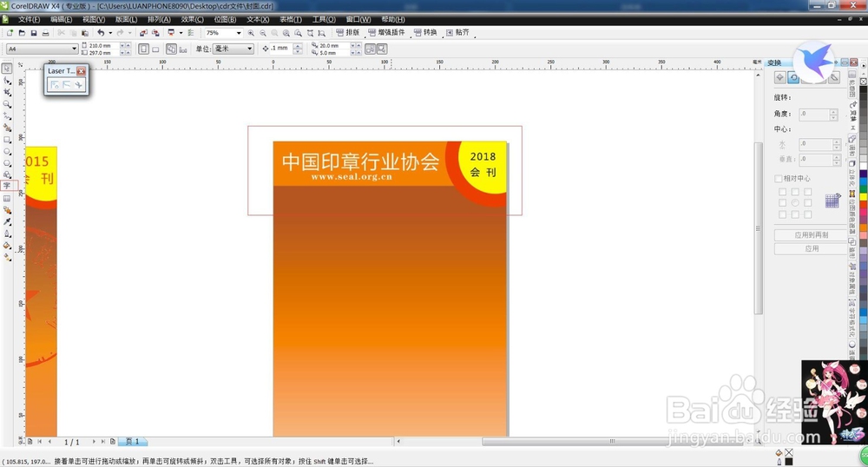Viewport: 868px width, 467px height.
Task: Open the Skew tab in Transform docker
Action: [833, 77]
